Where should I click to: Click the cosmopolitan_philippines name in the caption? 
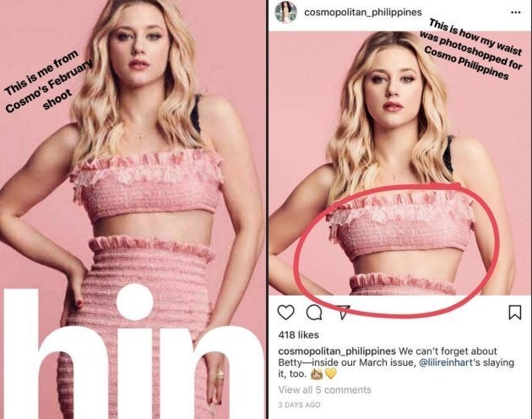(337, 351)
